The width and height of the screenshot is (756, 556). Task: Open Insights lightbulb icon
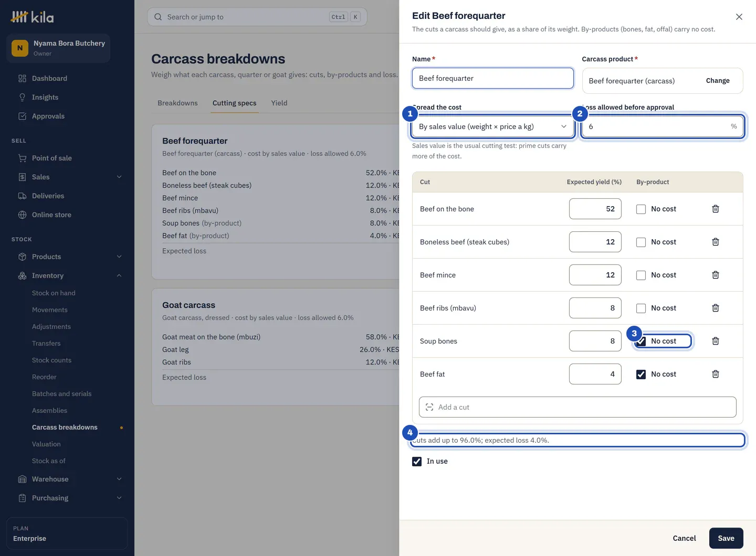point(22,97)
